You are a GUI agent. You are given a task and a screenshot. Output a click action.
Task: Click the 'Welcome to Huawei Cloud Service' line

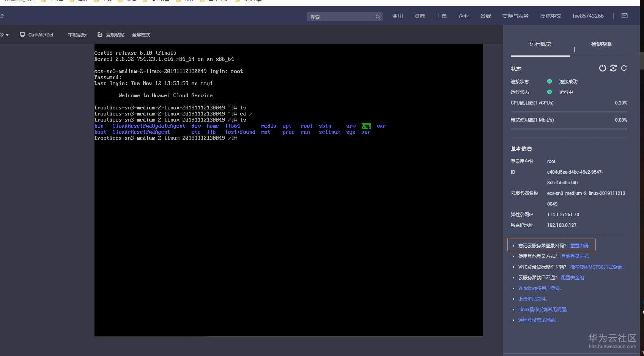[x=165, y=96]
